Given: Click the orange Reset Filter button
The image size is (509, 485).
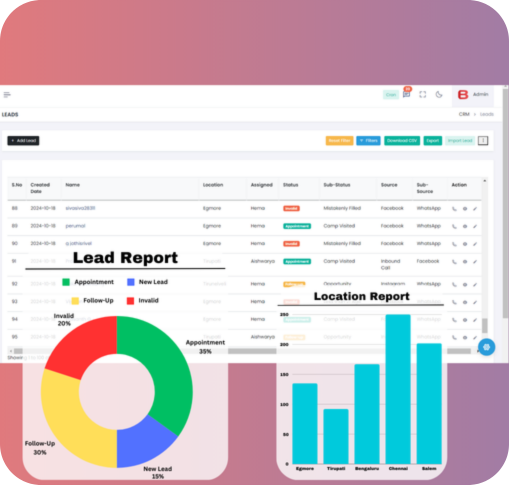Looking at the screenshot, I should pyautogui.click(x=339, y=141).
